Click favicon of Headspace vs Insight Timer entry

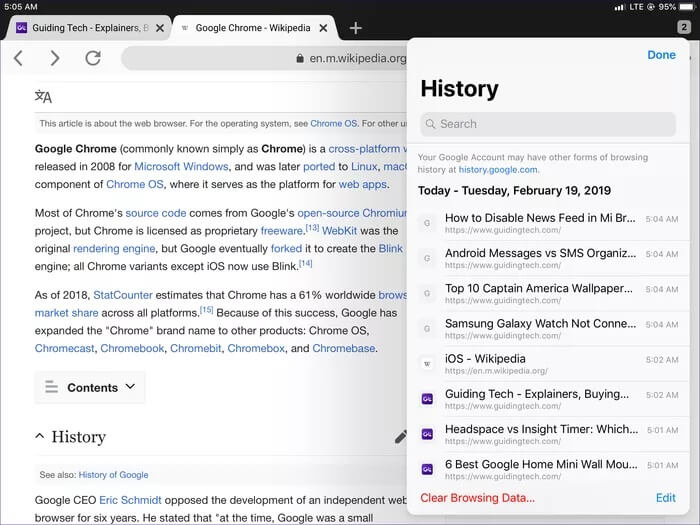point(427,434)
